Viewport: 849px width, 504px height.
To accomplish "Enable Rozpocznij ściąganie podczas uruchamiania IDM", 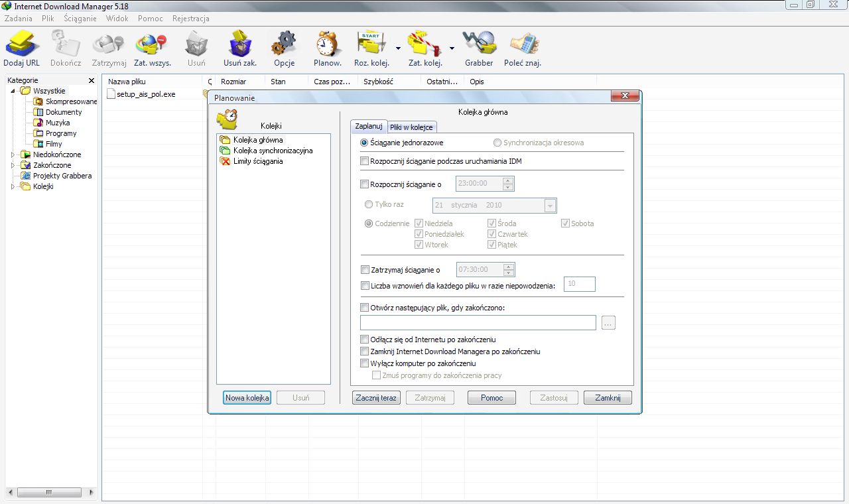I will coord(364,161).
